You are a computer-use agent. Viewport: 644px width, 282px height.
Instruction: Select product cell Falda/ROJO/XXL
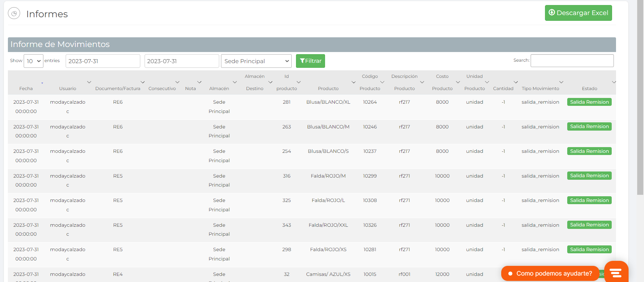[x=328, y=225]
